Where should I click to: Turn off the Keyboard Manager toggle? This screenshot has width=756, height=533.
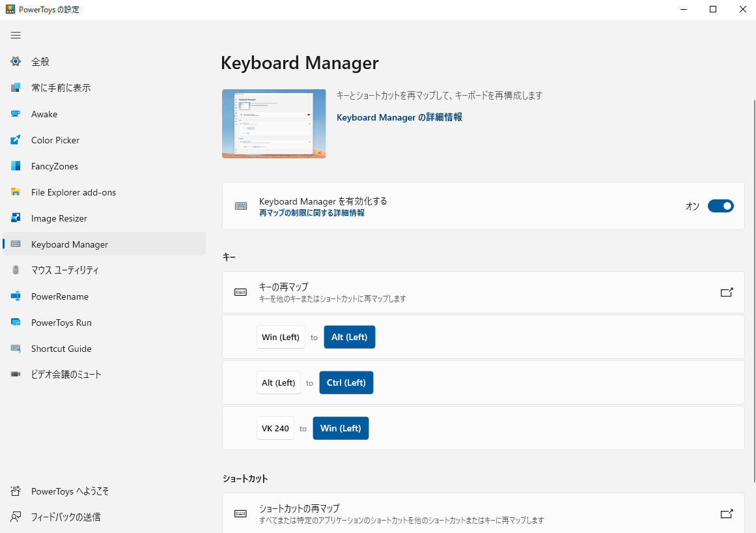pyautogui.click(x=720, y=206)
